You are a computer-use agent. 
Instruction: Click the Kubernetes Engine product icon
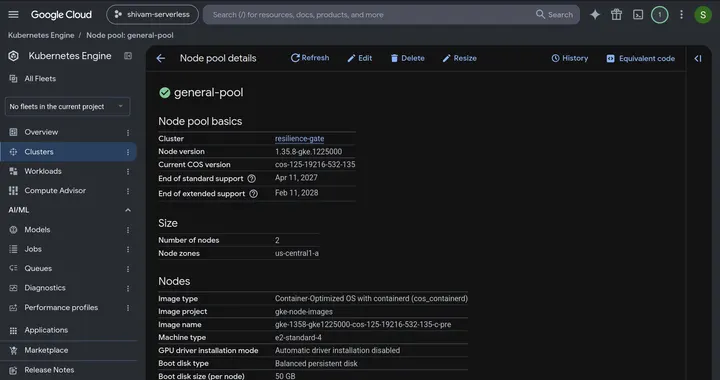(13, 56)
